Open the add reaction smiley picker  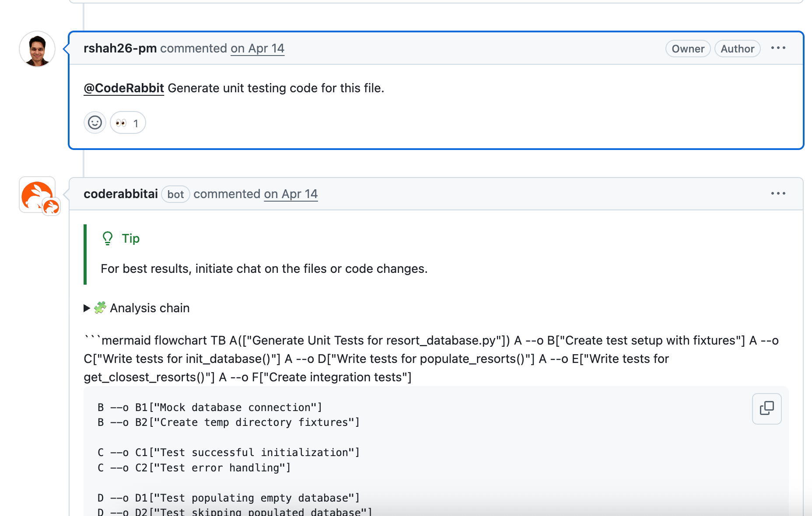pyautogui.click(x=95, y=123)
